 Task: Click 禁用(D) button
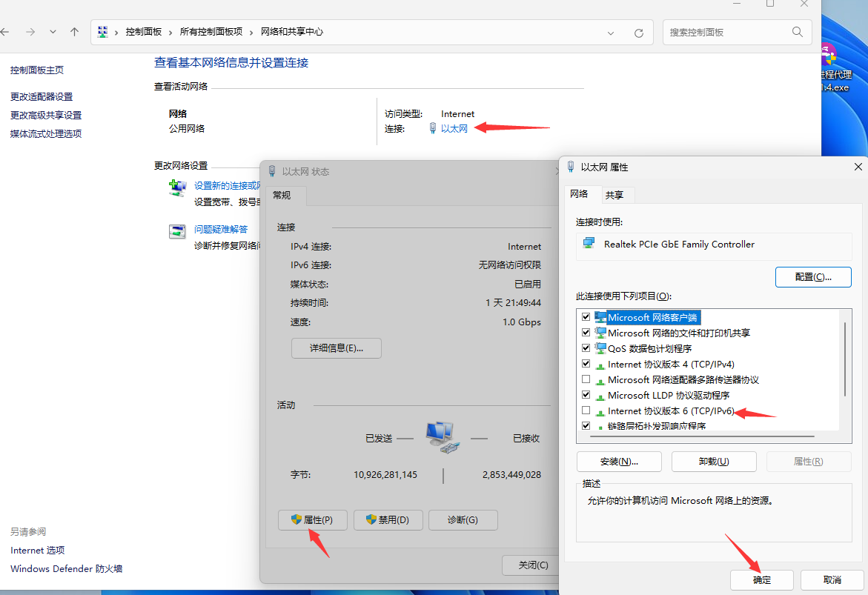click(x=388, y=519)
